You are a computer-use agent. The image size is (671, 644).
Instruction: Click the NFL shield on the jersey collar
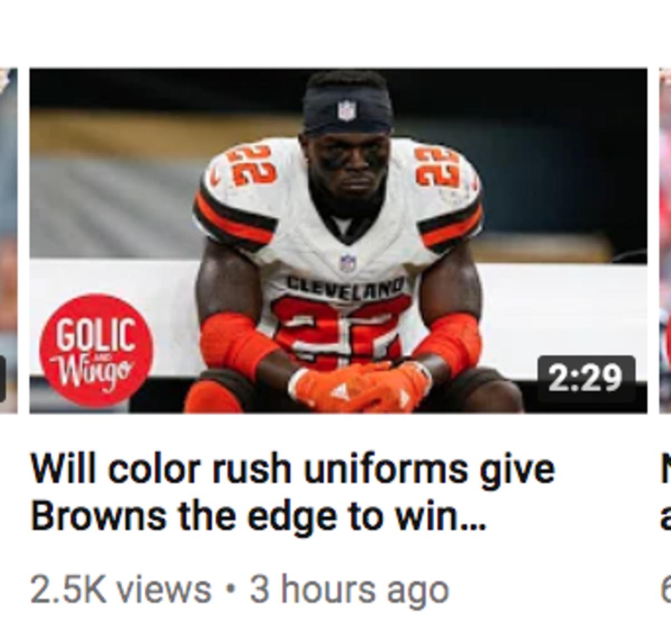pos(347,263)
